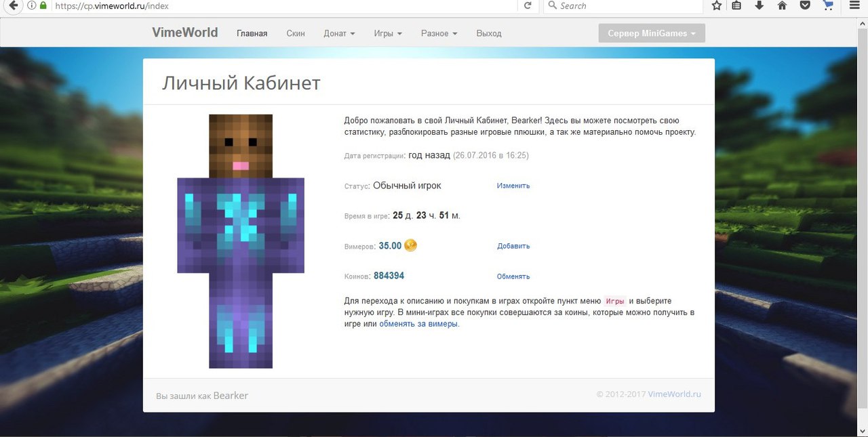Open the VimeWorld.ru footer link

click(675, 394)
